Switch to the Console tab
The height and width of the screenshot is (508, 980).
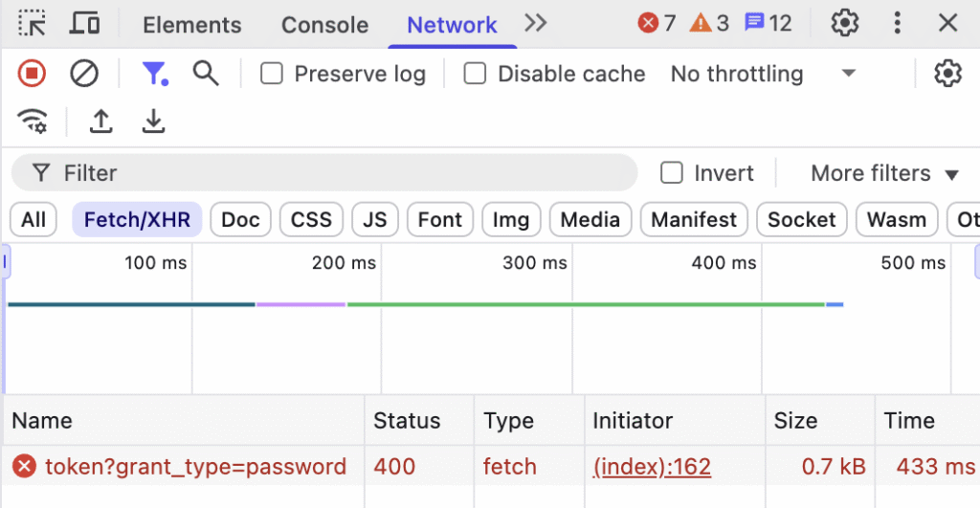click(x=324, y=25)
